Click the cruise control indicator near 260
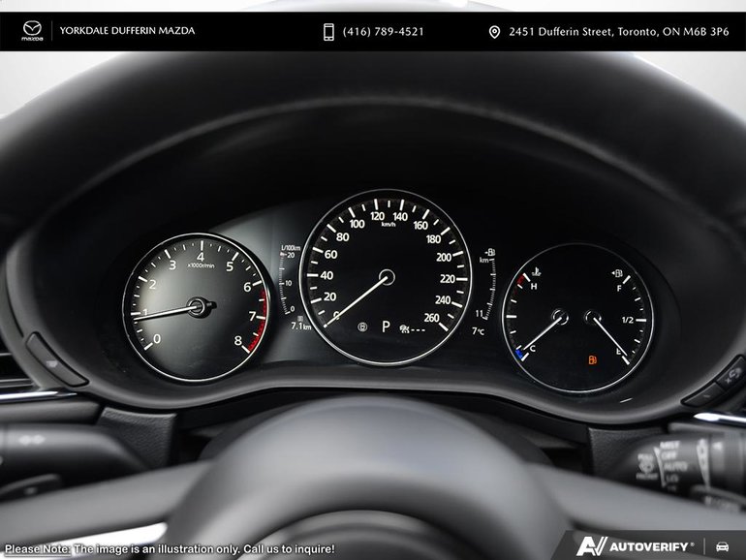This screenshot has width=746, height=560. click(405, 328)
